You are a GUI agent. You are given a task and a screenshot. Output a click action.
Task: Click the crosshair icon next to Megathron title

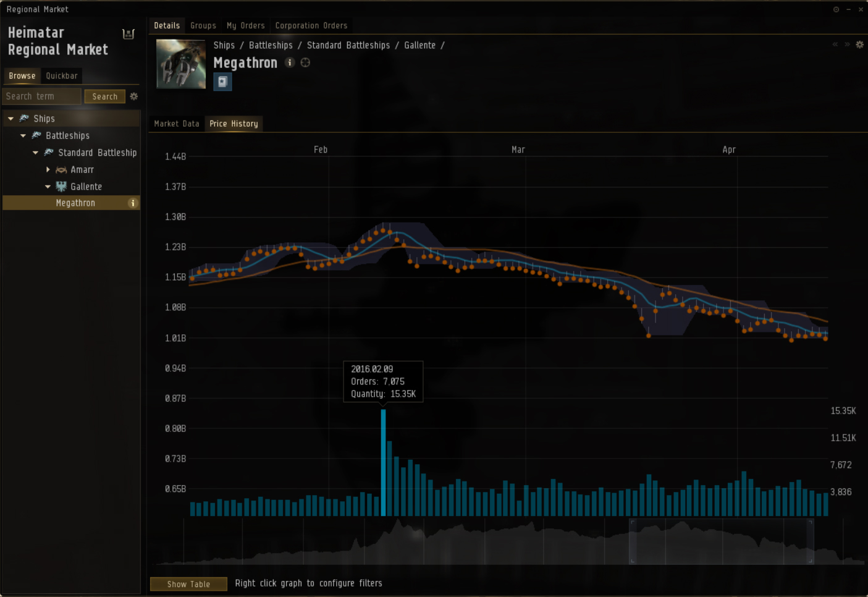click(305, 62)
